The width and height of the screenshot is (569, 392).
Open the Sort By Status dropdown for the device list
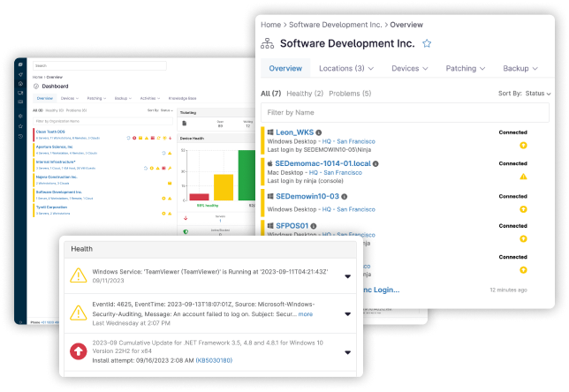point(524,94)
